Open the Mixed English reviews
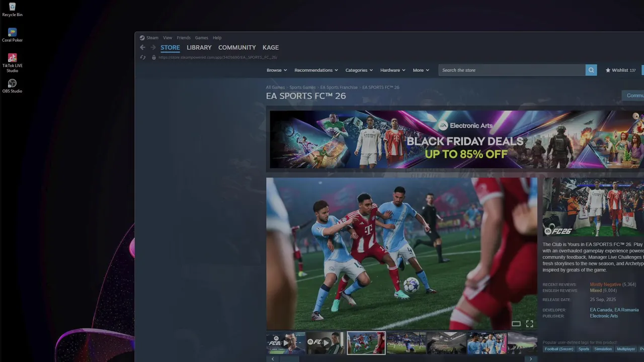This screenshot has width=644, height=362. 596,291
